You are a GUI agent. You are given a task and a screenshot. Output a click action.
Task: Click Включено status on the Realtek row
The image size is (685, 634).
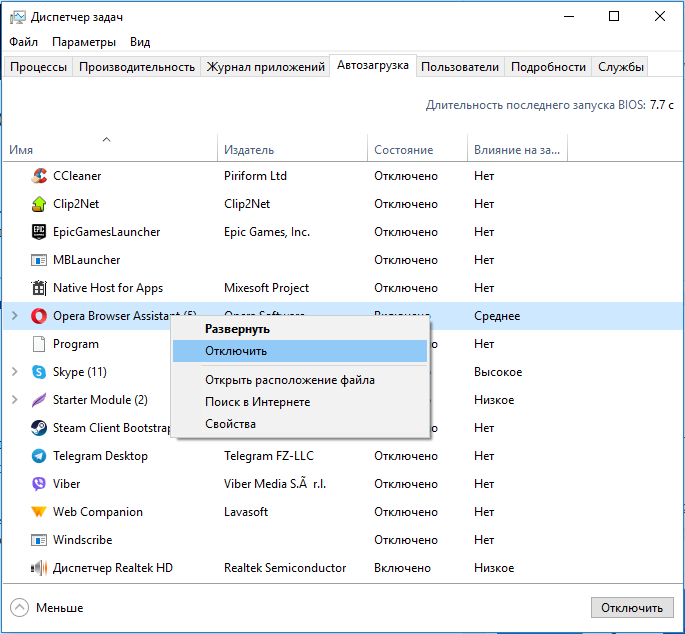tap(402, 568)
